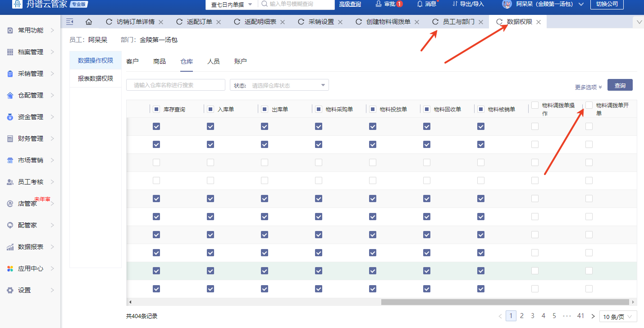Open 审批 approvals icon in header
This screenshot has height=328, width=644.
pyautogui.click(x=379, y=4)
